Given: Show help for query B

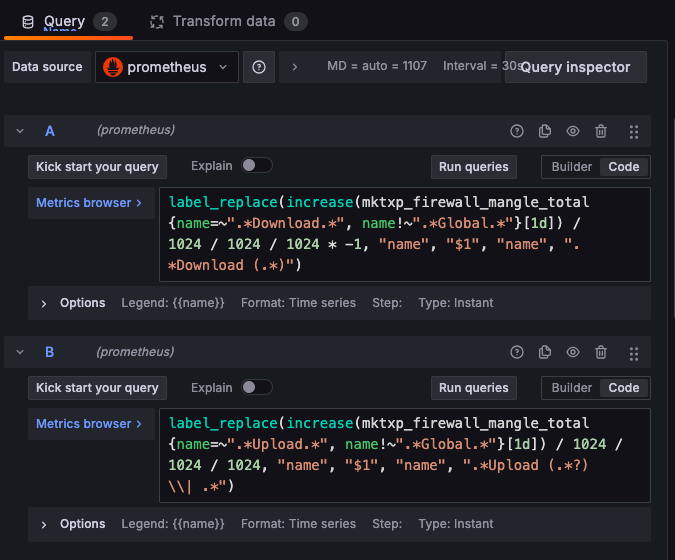Looking at the screenshot, I should click(517, 352).
